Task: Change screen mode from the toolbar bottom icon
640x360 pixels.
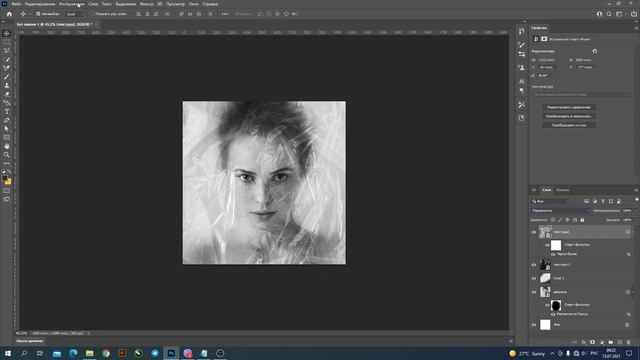Action: pyautogui.click(x=7, y=199)
